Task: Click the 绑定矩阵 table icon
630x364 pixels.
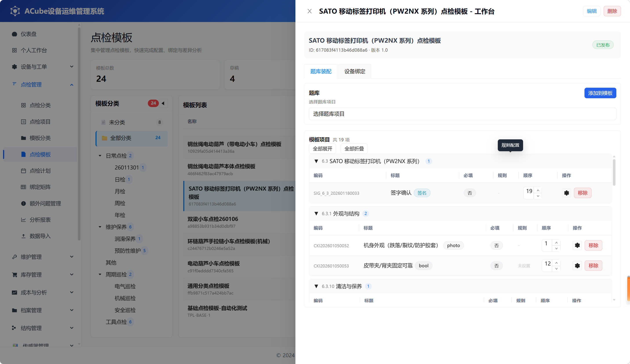Action: pyautogui.click(x=24, y=187)
